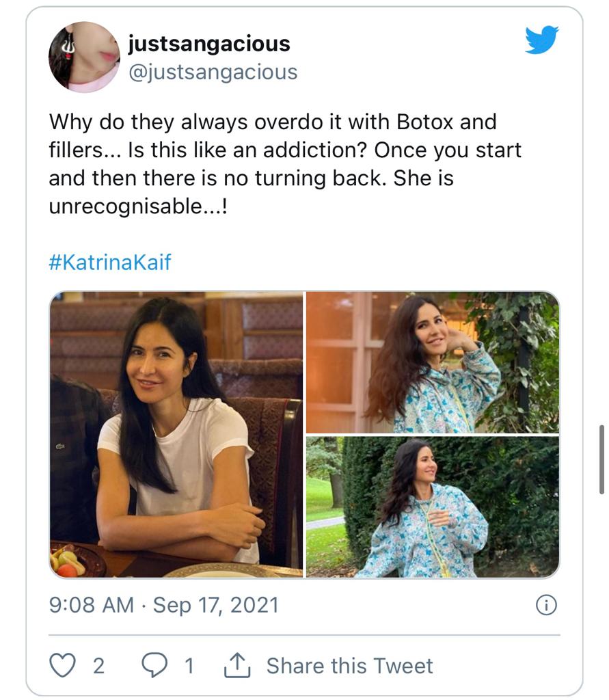Click the share (upward arrow) icon
The image size is (609, 700).
(x=239, y=664)
